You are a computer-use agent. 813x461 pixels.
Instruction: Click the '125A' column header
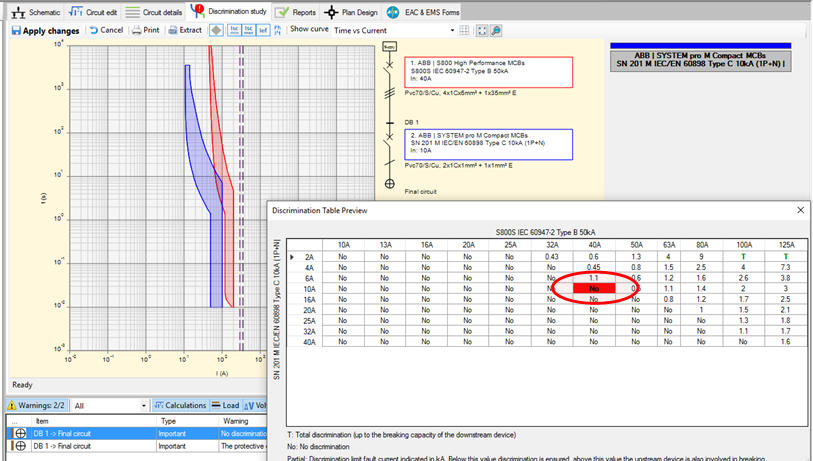pyautogui.click(x=786, y=245)
